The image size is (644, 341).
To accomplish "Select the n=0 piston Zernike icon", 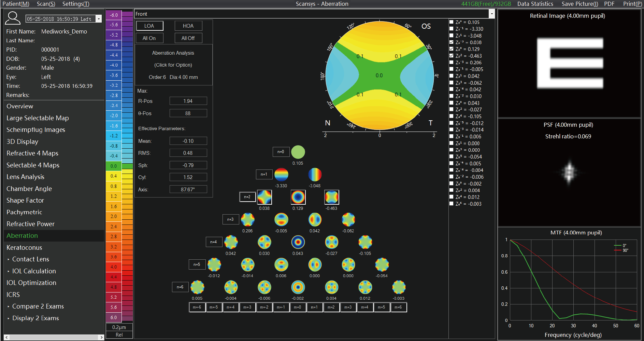I will pos(298,152).
